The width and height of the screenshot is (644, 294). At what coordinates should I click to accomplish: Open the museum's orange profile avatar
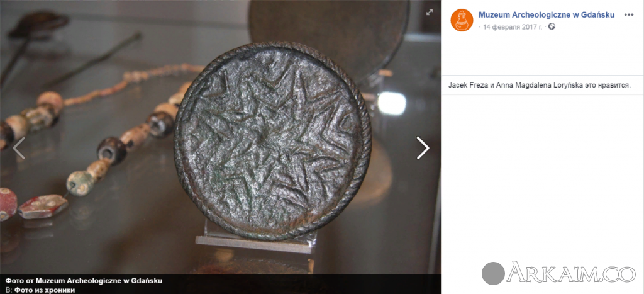462,20
